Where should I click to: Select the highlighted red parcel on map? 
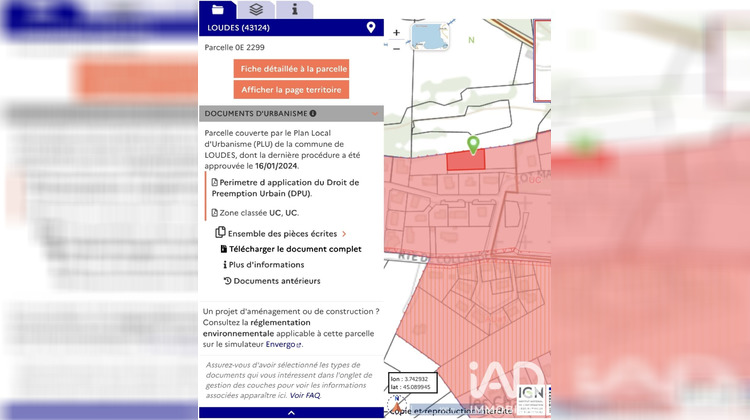[465, 161]
